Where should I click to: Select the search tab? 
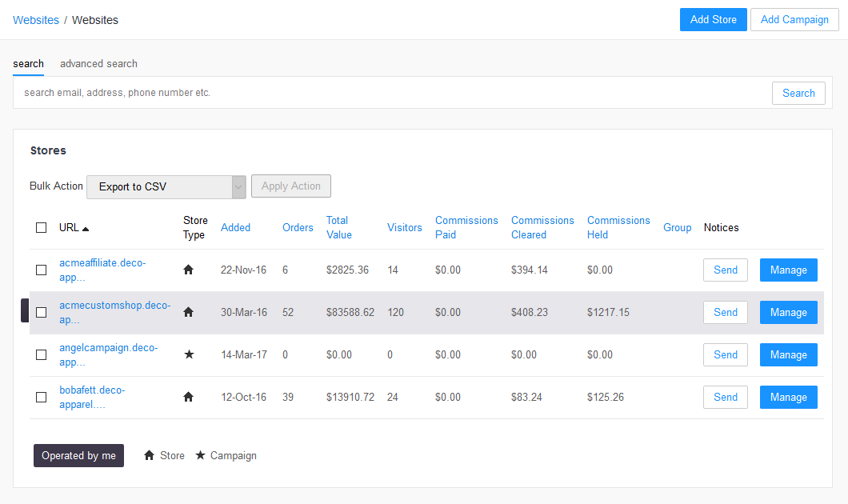(28, 64)
